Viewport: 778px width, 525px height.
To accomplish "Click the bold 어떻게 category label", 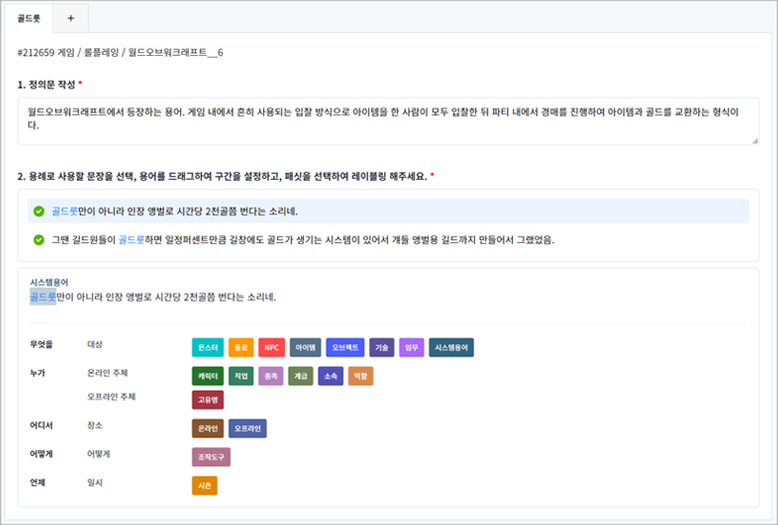I will pyautogui.click(x=42, y=454).
